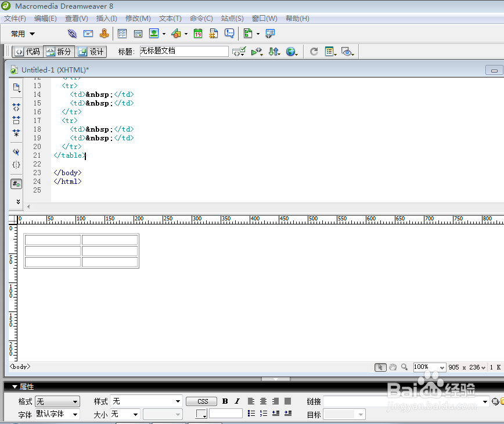Choose the Select pointer tool
Viewport: 504px width, 424px height.
pos(380,367)
